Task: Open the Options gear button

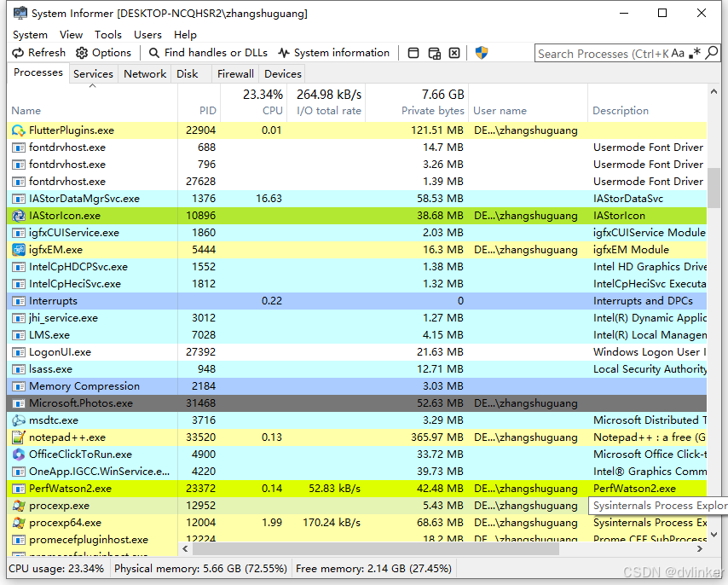Action: pos(103,53)
